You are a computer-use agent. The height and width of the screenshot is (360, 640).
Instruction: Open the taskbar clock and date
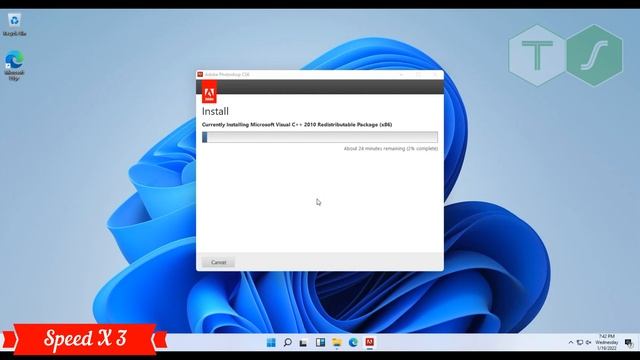tap(607, 342)
